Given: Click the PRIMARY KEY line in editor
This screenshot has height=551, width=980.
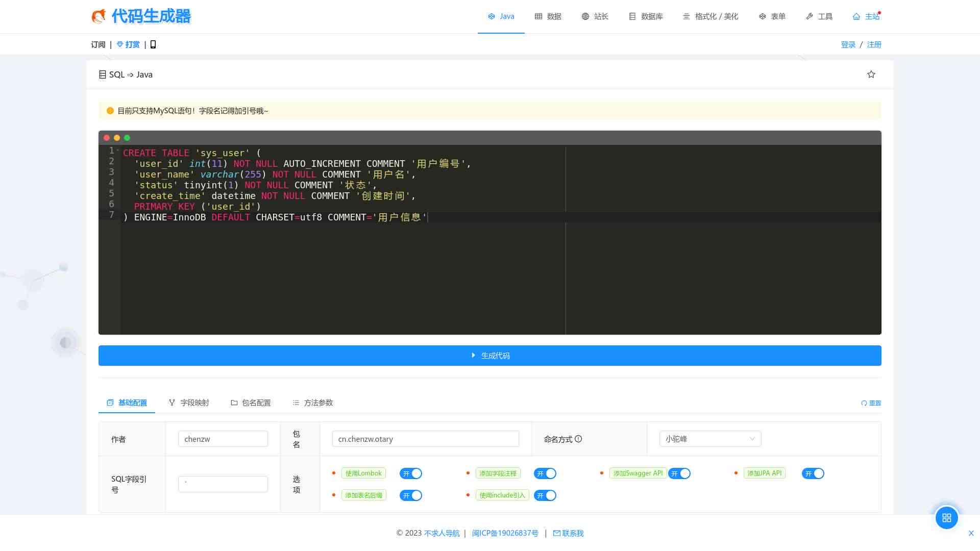Looking at the screenshot, I should (x=198, y=207).
